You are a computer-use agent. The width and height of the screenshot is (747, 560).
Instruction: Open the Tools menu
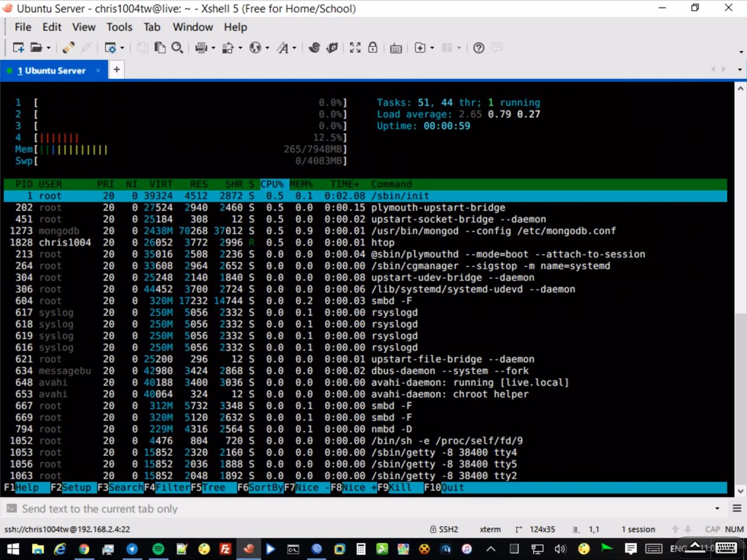119,27
